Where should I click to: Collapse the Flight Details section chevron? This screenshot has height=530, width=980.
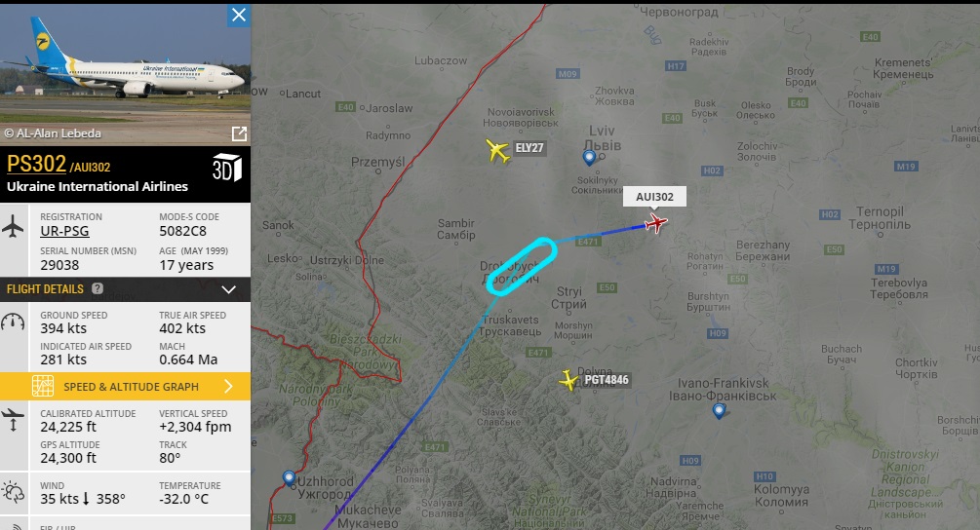(229, 289)
